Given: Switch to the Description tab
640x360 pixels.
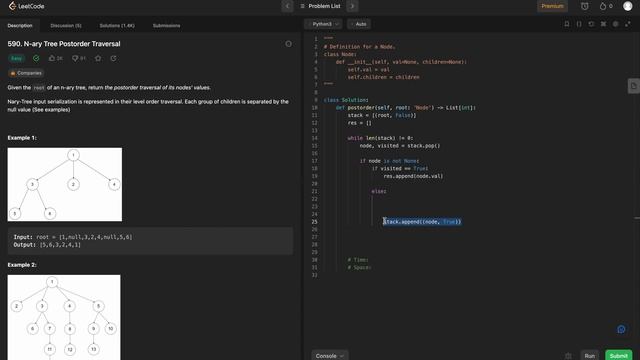Looking at the screenshot, I should pyautogui.click(x=20, y=25).
